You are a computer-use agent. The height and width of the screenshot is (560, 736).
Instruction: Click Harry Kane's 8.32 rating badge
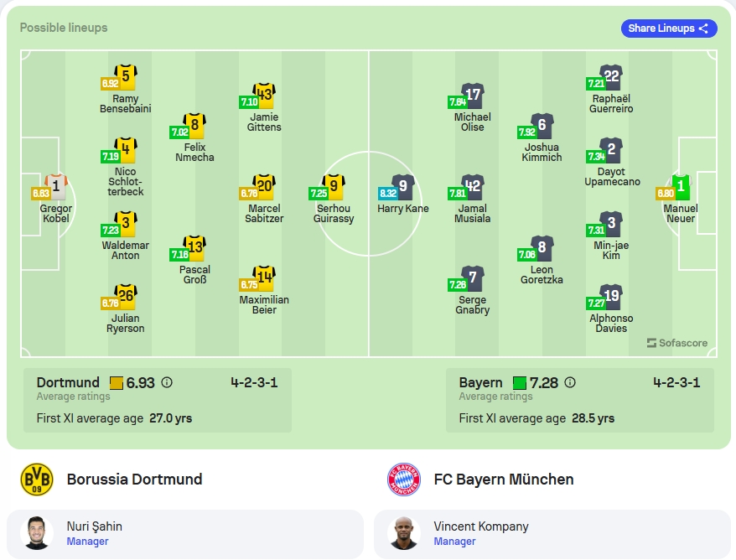[x=388, y=194]
